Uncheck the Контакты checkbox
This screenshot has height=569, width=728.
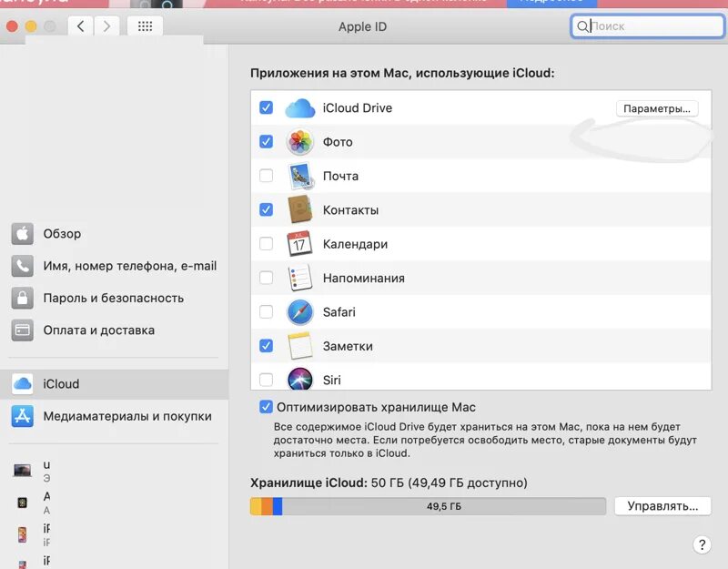[266, 209]
